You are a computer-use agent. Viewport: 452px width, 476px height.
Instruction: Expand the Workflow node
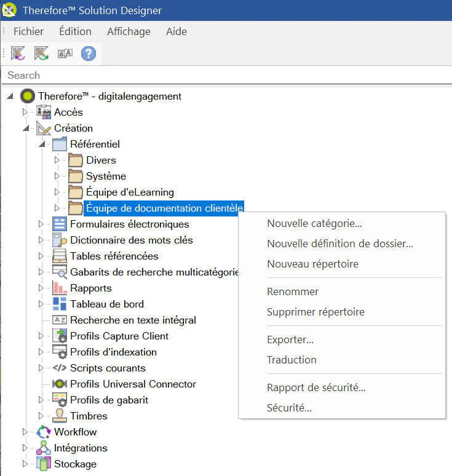click(x=25, y=432)
